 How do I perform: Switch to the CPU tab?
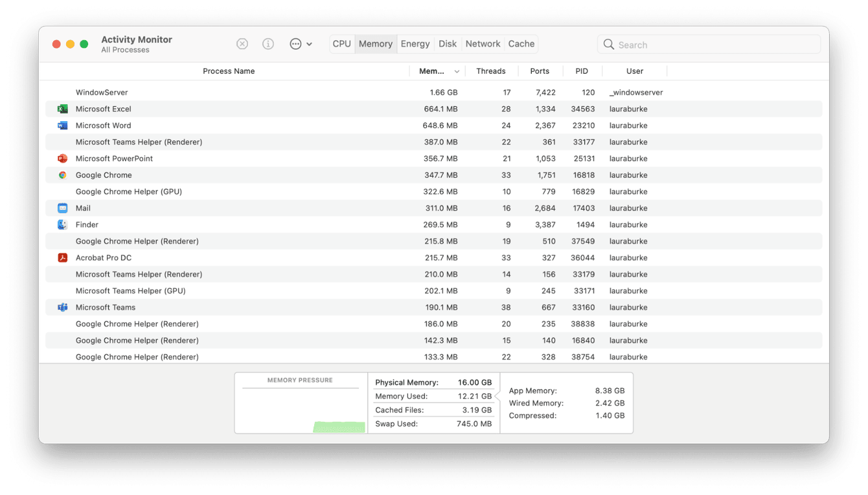click(341, 43)
